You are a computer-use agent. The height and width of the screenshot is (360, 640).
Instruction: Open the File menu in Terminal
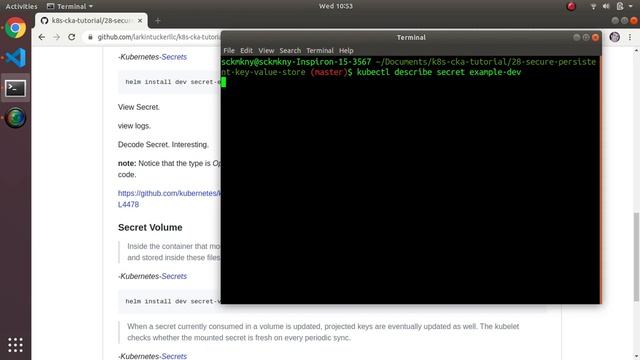229,51
